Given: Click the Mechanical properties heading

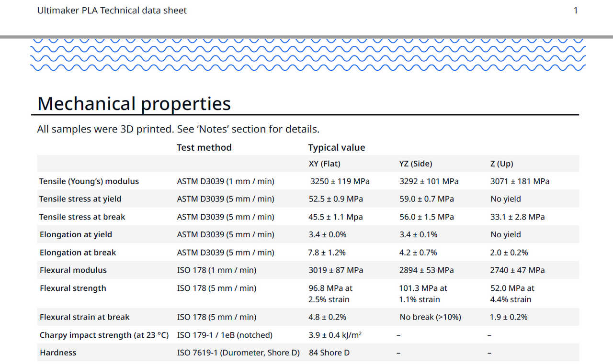Looking at the screenshot, I should (x=134, y=103).
